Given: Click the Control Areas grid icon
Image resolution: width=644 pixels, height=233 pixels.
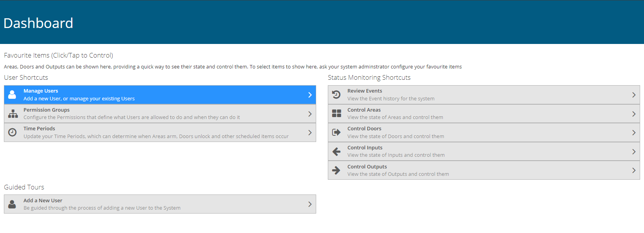Looking at the screenshot, I should click(336, 114).
